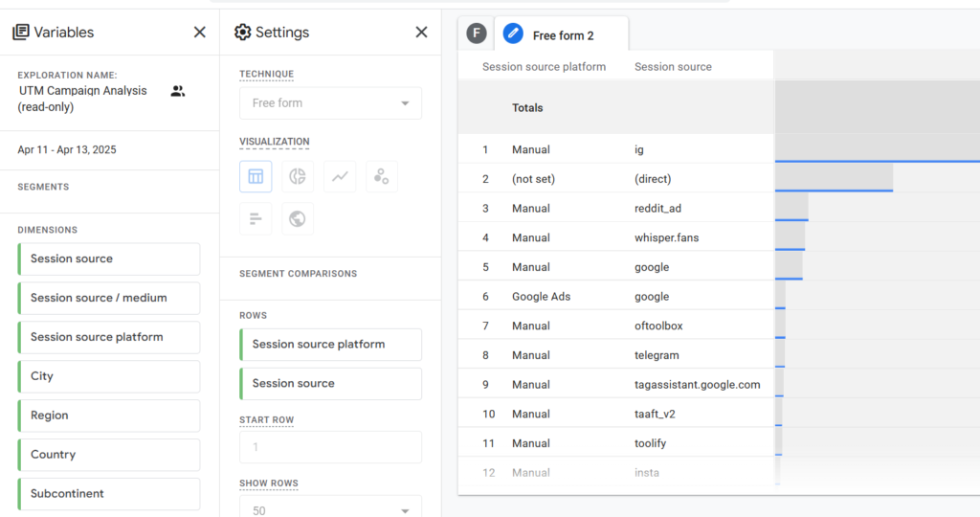Click the whisper.fans source cell
The height and width of the screenshot is (517, 980).
click(x=666, y=237)
